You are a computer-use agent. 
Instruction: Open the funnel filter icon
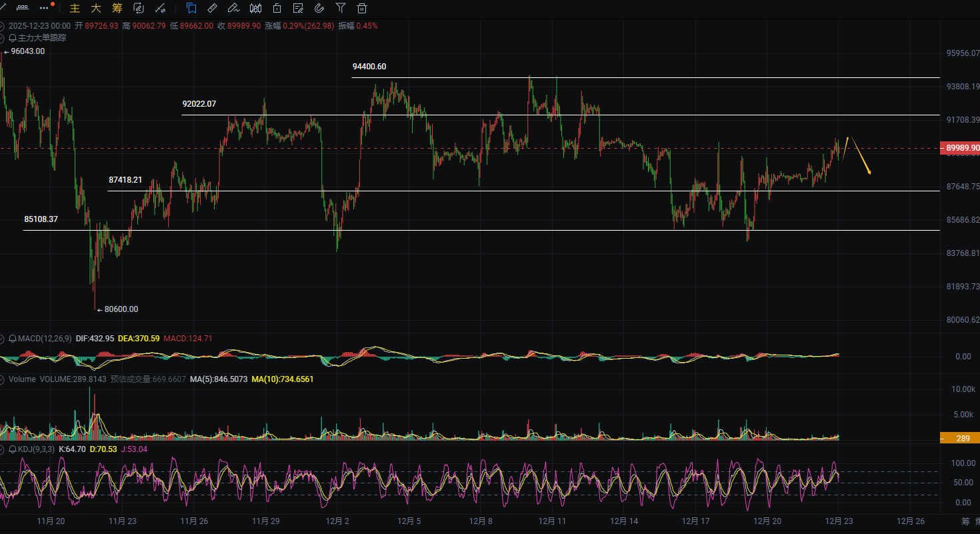(x=341, y=8)
